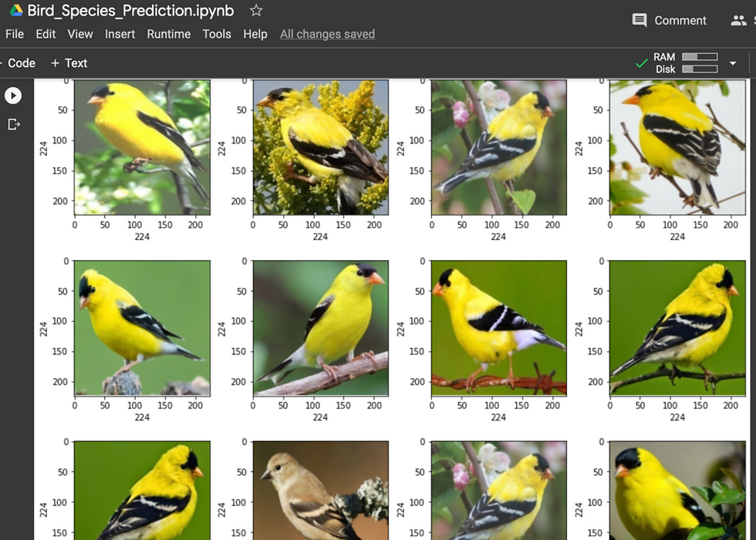Open the File menu
Screen dimensions: 756x540
tap(15, 34)
